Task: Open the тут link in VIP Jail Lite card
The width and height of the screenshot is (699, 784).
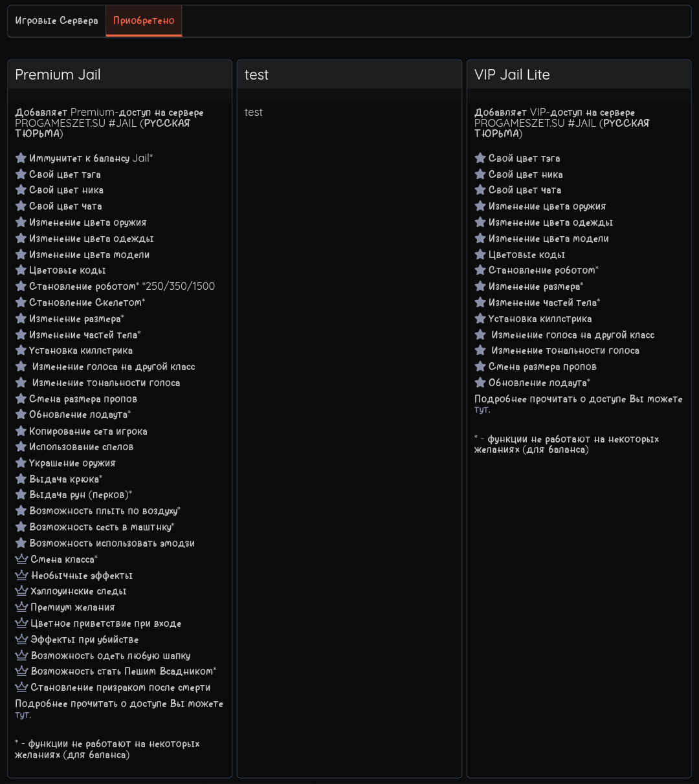Action: (x=482, y=409)
